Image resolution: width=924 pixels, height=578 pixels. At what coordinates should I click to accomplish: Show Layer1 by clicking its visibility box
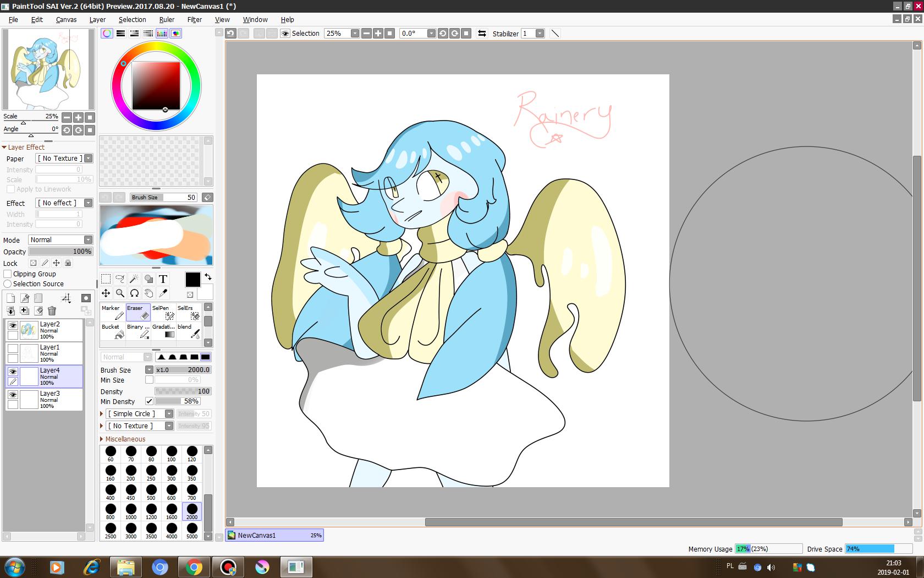pos(13,348)
